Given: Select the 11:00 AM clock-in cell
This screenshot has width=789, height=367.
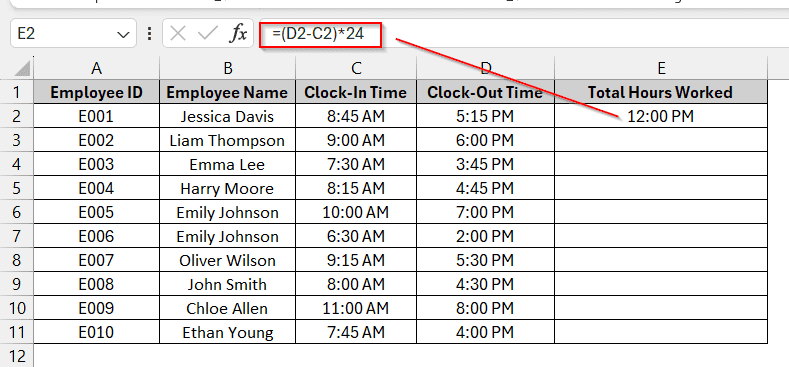Looking at the screenshot, I should [356, 308].
